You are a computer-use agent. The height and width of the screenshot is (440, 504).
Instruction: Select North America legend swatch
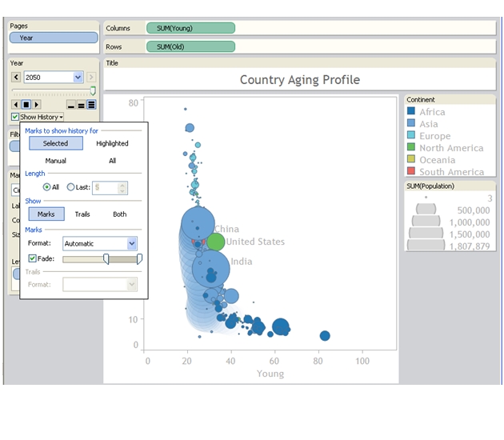410,147
